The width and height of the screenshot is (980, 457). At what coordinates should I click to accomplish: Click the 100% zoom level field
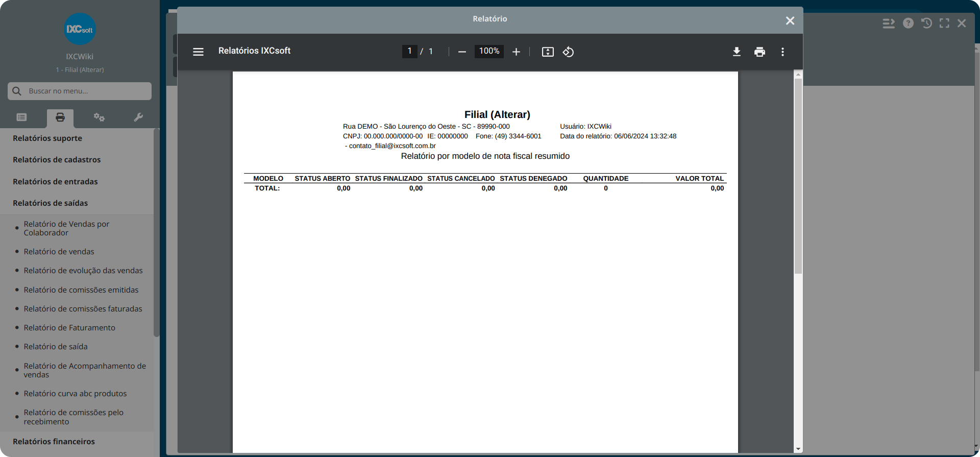coord(489,51)
